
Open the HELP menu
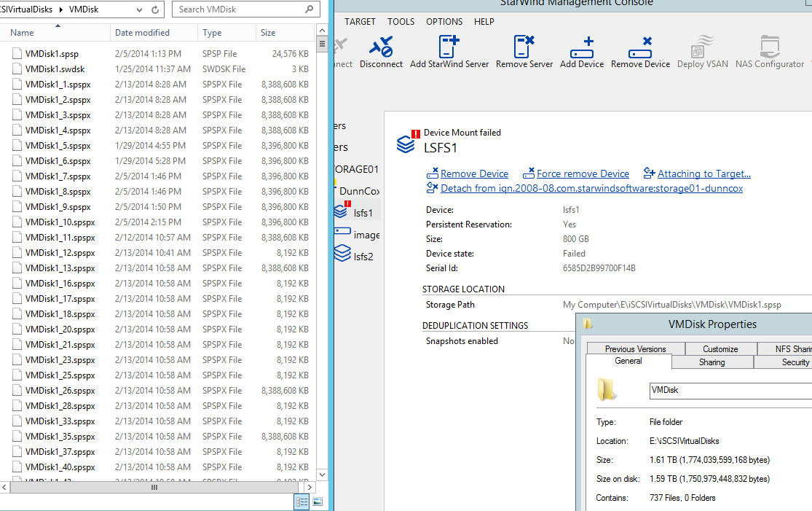pyautogui.click(x=484, y=22)
